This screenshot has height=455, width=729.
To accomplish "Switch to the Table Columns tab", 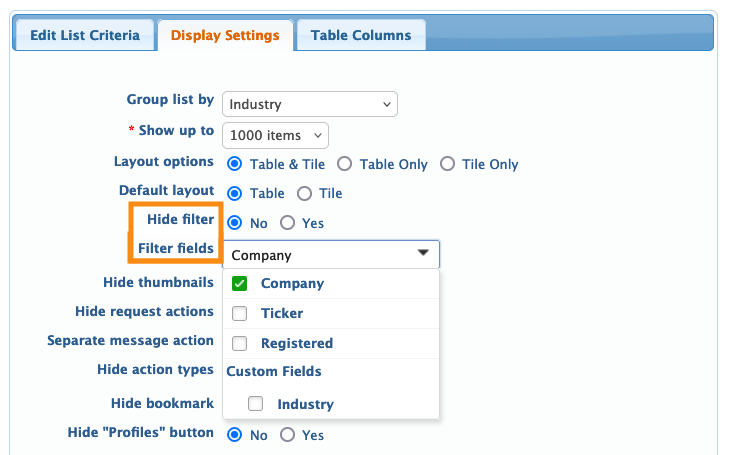I will point(361,35).
